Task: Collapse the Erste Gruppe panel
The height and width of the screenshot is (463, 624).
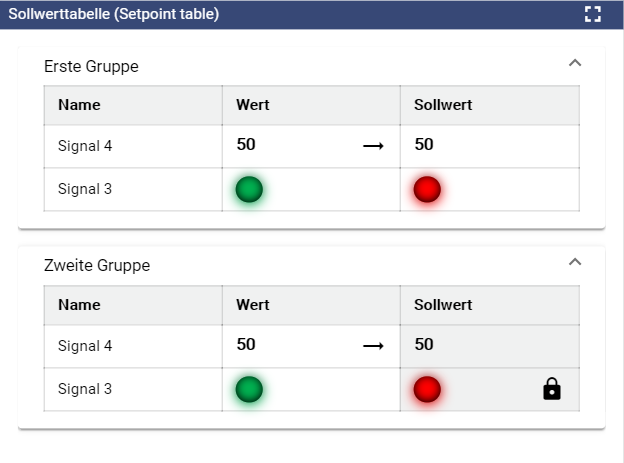Action: [x=574, y=63]
